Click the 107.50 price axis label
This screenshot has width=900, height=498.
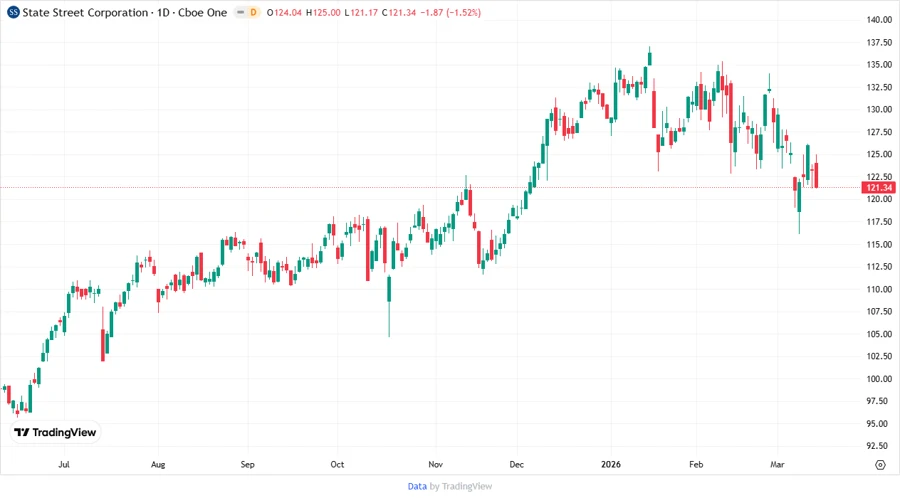[x=879, y=312]
